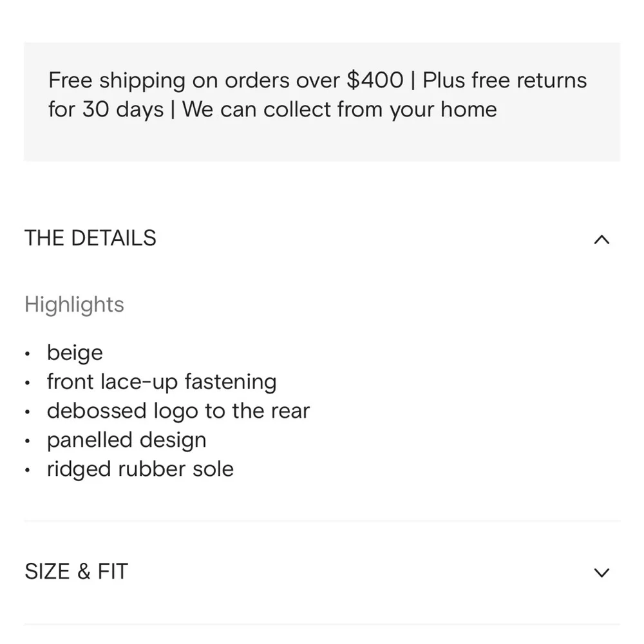Click the bullet before 'debossed logo'
Screen dimensions: 644x644
pos(28,412)
